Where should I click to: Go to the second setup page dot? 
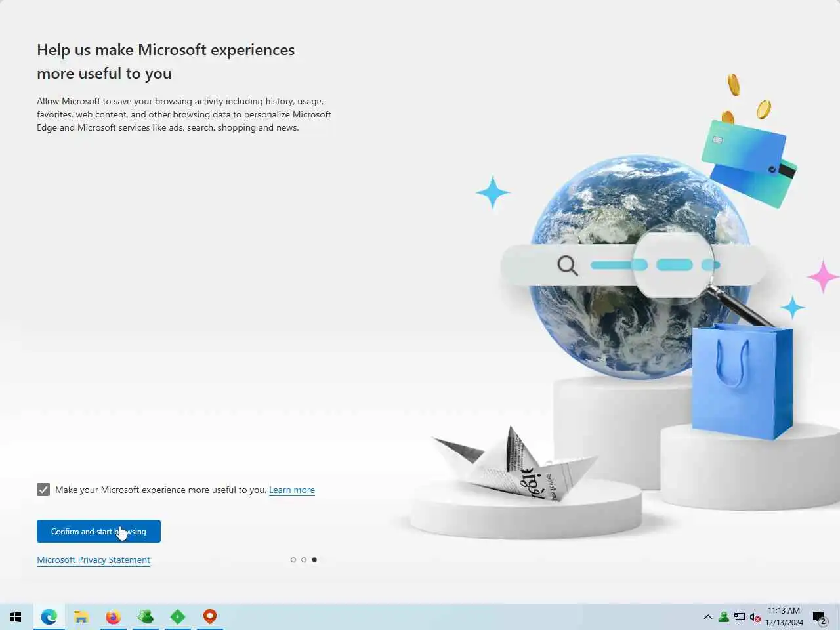(303, 560)
